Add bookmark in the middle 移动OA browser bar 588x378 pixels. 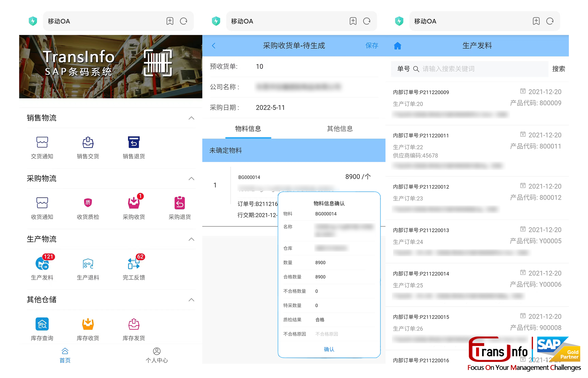[x=353, y=21]
